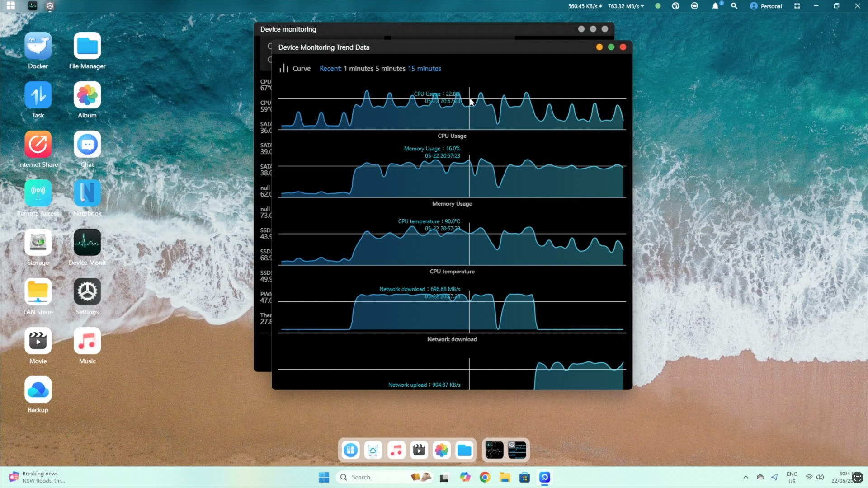The height and width of the screenshot is (488, 868).
Task: Open the Docker desktop app
Action: (38, 46)
